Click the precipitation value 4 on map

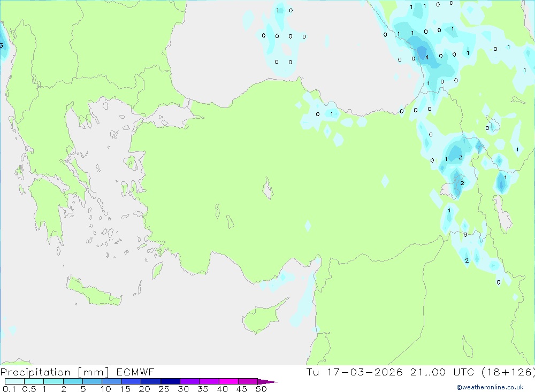click(x=427, y=57)
